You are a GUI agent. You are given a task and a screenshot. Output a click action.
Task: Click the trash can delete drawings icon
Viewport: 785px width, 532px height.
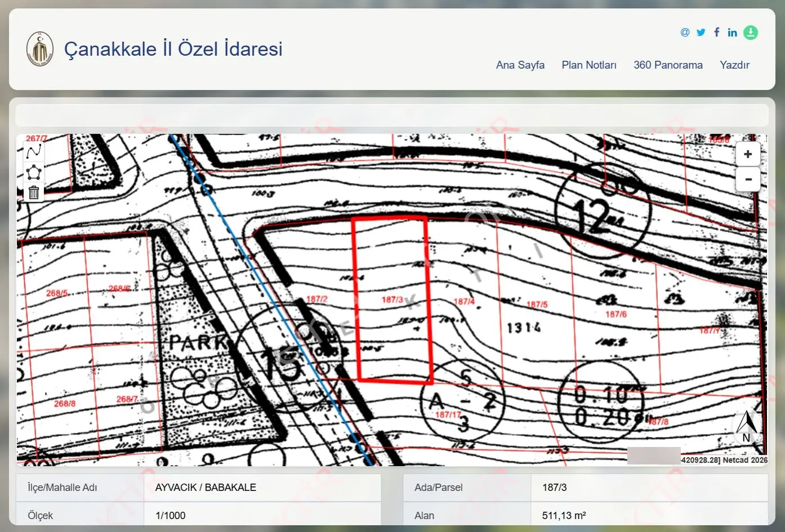pos(34,193)
